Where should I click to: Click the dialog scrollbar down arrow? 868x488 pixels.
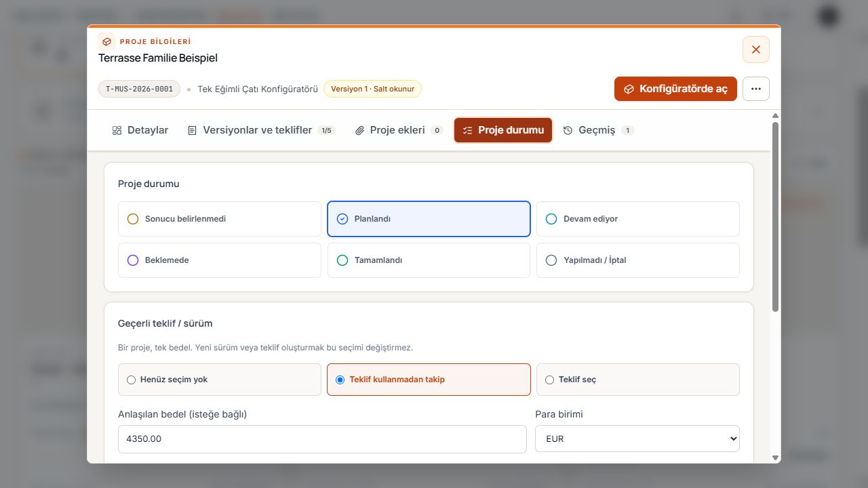pos(776,457)
